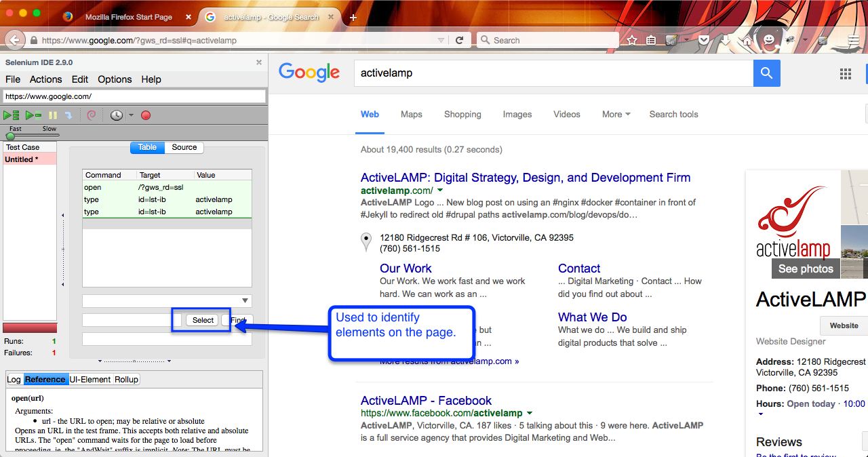
Task: Open the Google apps grid icon
Action: point(846,74)
